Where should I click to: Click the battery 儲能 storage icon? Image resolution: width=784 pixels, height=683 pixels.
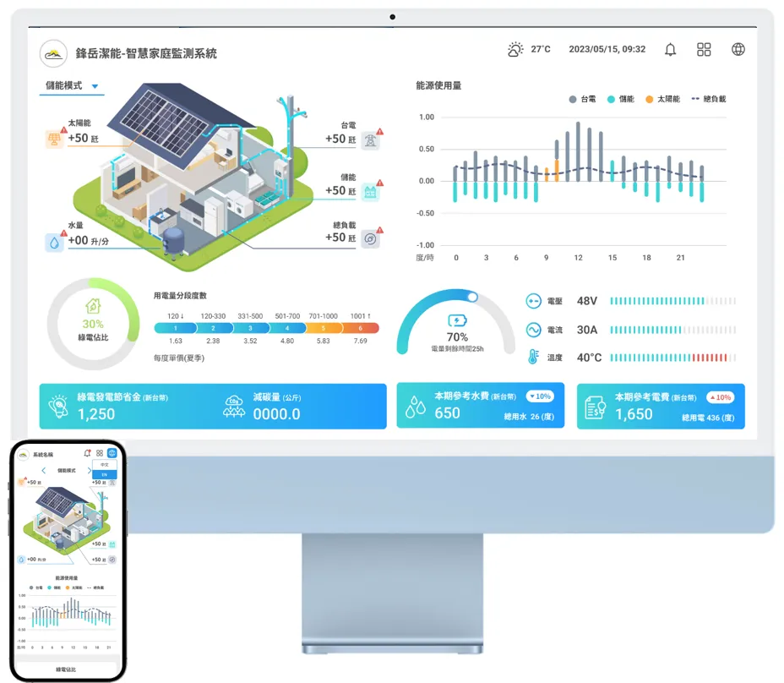coord(371,192)
